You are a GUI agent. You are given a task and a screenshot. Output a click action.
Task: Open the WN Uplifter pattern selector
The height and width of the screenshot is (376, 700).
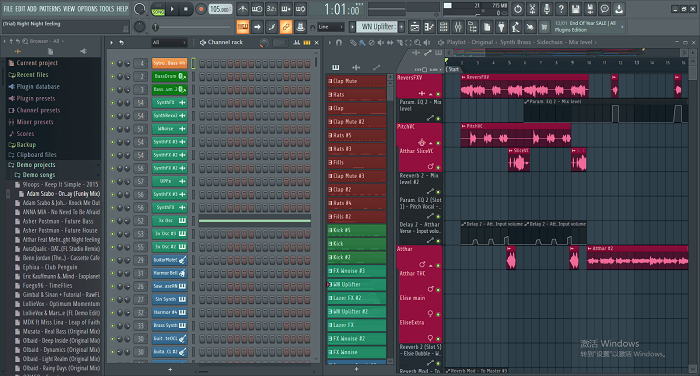(x=377, y=27)
